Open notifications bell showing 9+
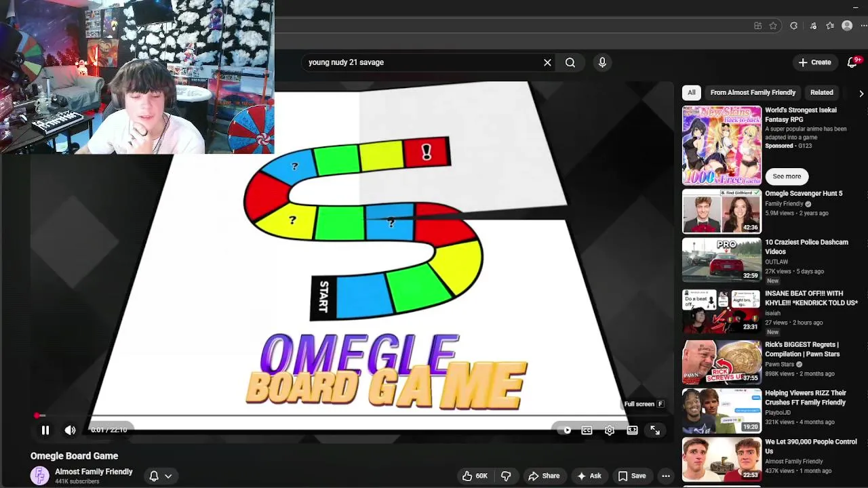868x488 pixels. click(852, 62)
